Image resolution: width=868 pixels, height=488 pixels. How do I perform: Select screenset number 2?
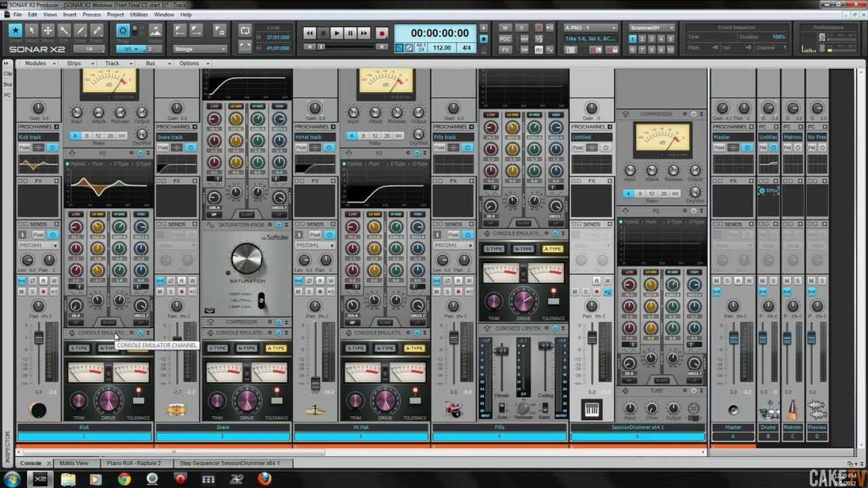click(x=642, y=39)
